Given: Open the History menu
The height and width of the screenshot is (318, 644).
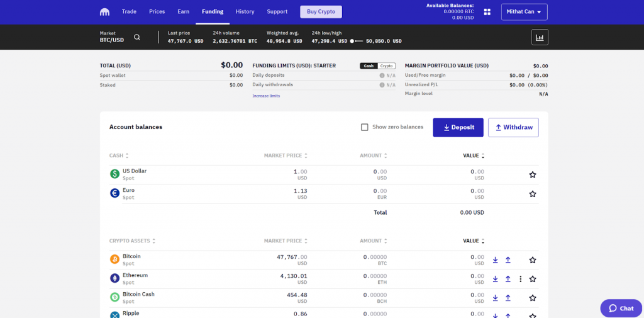Looking at the screenshot, I should (245, 11).
